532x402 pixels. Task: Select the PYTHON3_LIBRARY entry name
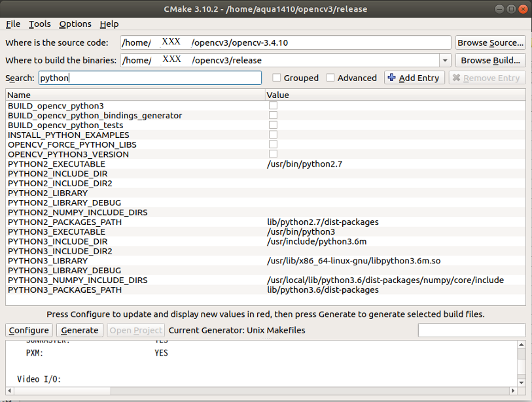click(x=48, y=261)
